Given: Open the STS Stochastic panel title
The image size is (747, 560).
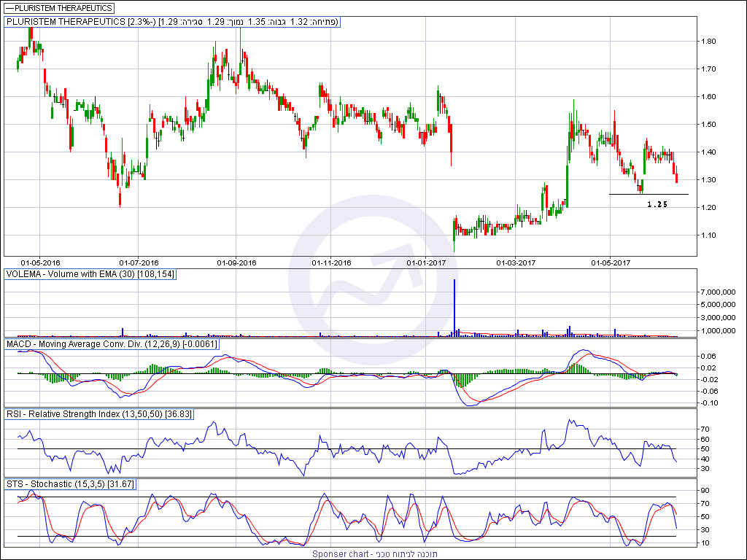Looking at the screenshot, I should pos(70,483).
